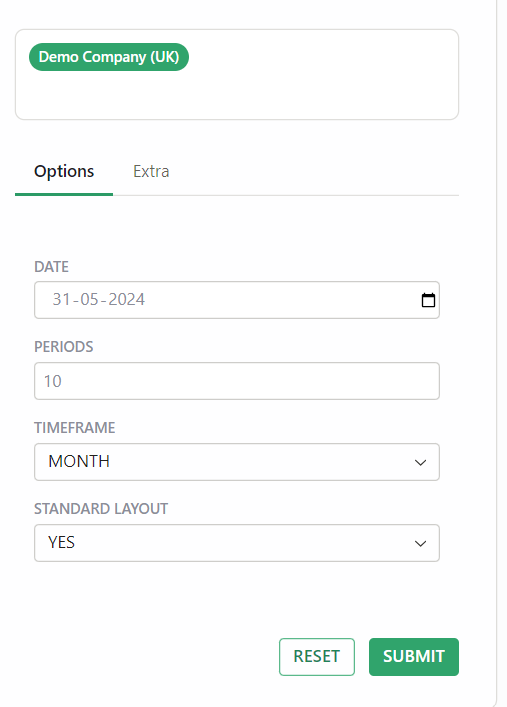Screen dimensions: 507x707
Task: Click the Timeframe dropdown chevron arrow
Action: coord(420,463)
